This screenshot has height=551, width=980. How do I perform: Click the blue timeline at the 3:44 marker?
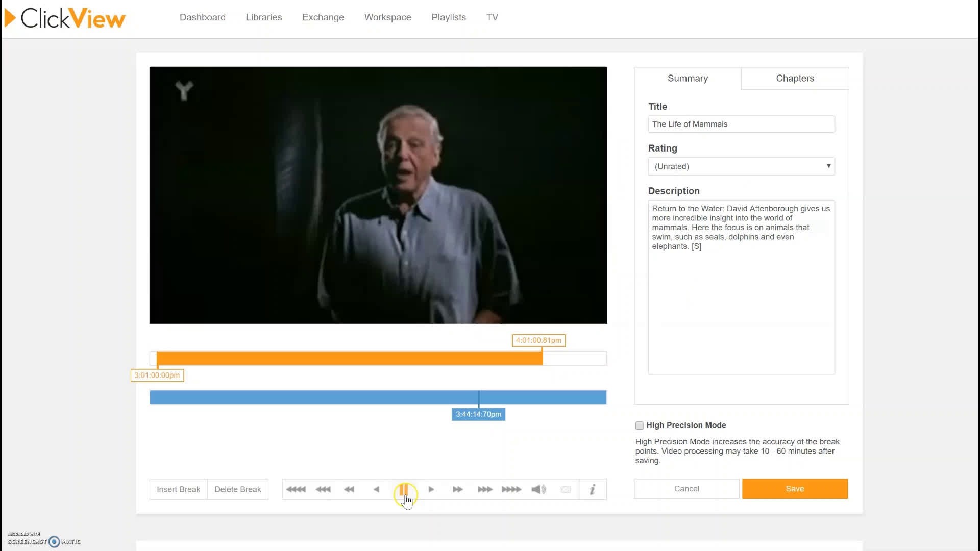point(478,397)
